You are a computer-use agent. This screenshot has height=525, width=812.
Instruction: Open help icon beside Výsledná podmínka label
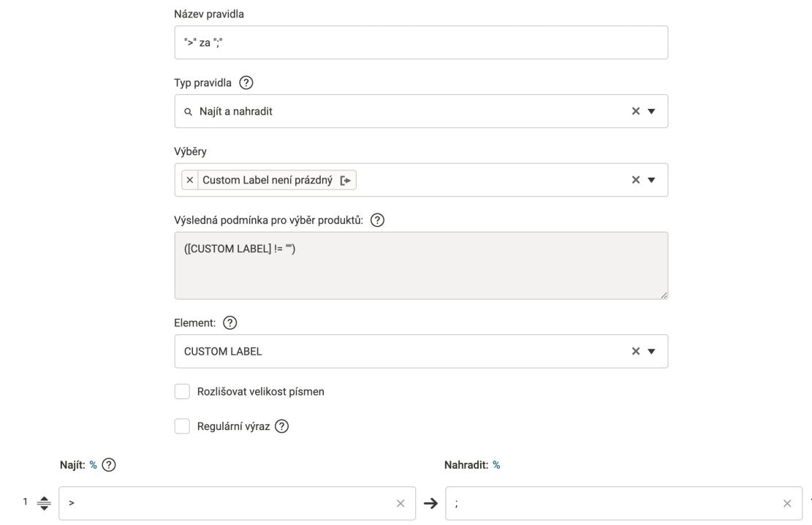(x=378, y=220)
